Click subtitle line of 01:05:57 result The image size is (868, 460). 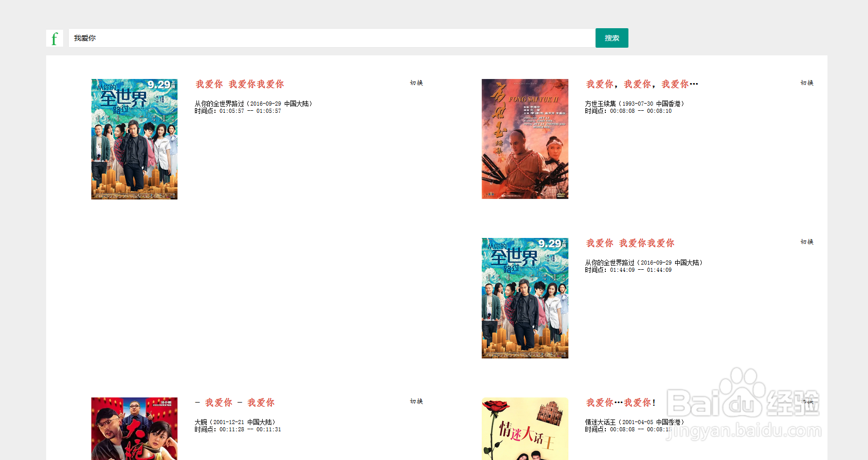click(240, 84)
